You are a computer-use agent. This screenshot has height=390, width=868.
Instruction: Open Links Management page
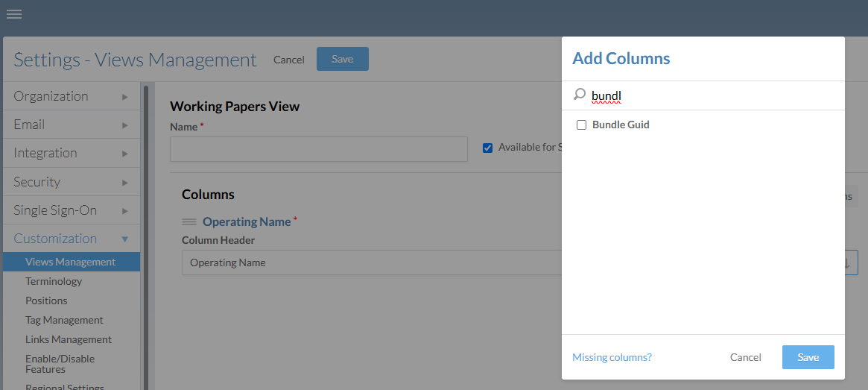click(69, 339)
